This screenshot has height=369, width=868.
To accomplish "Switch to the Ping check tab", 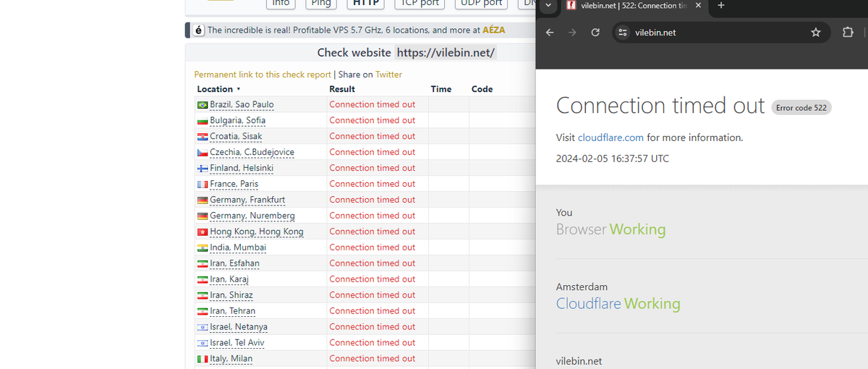I will coord(320,4).
